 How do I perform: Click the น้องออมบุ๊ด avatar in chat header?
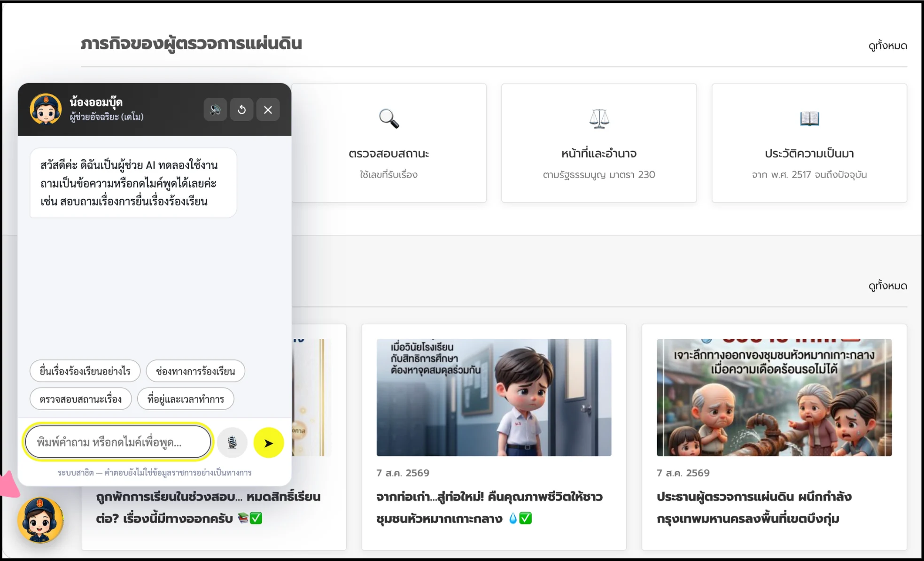click(46, 109)
